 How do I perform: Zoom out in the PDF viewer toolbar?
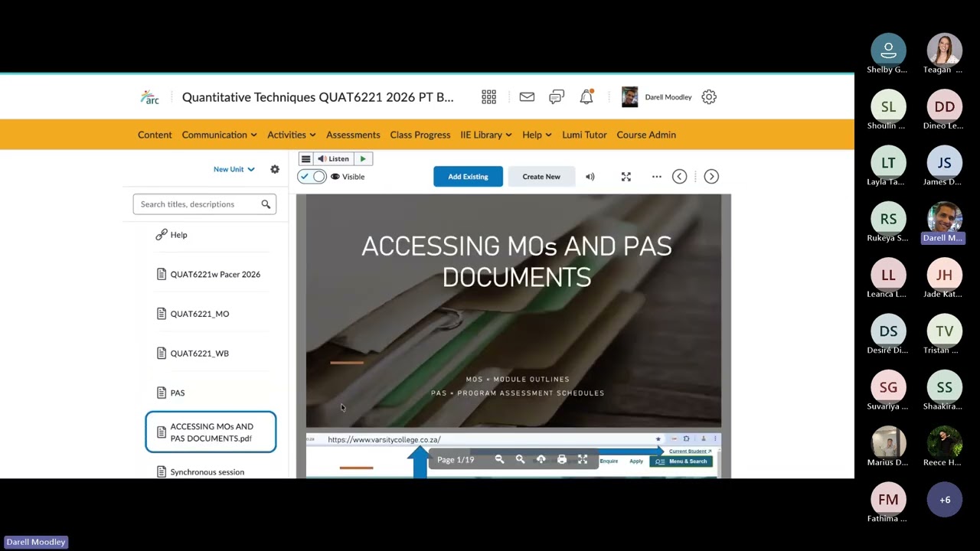point(499,459)
